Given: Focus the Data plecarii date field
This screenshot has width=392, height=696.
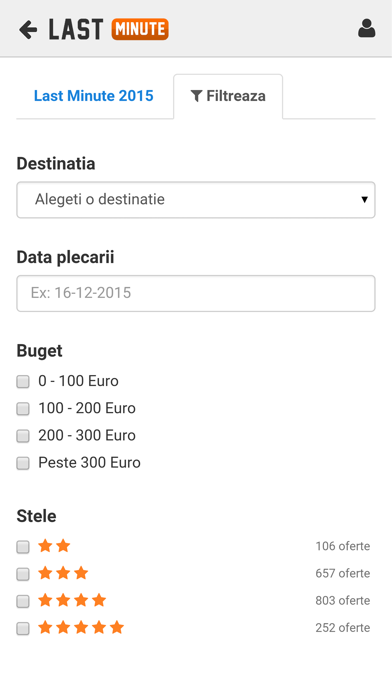Looking at the screenshot, I should pos(196,293).
